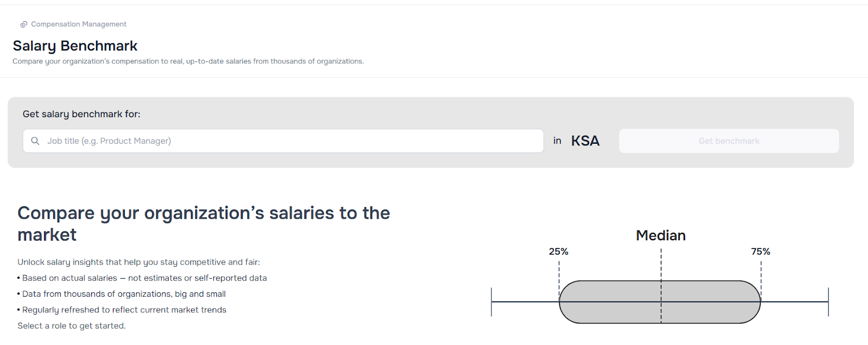This screenshot has height=345, width=868.
Task: Click the 'Get salary benchmark for:' label
Action: point(81,114)
